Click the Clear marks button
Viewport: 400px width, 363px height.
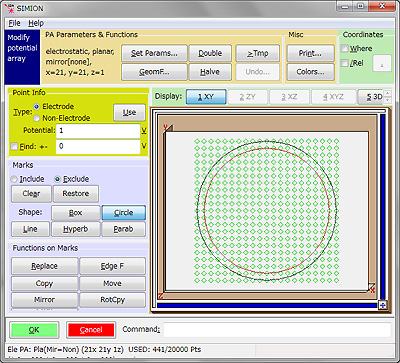point(31,194)
